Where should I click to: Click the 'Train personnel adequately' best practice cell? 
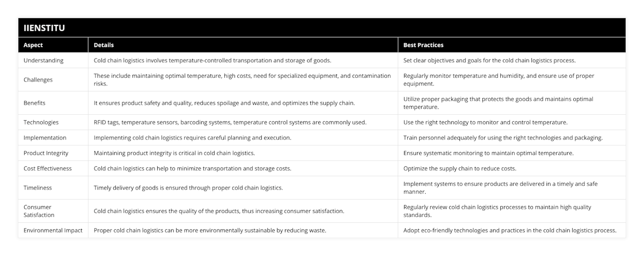coord(503,138)
